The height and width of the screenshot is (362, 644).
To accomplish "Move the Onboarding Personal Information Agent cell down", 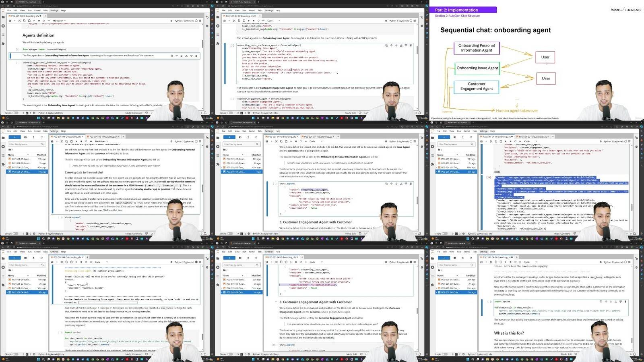I will (182, 56).
